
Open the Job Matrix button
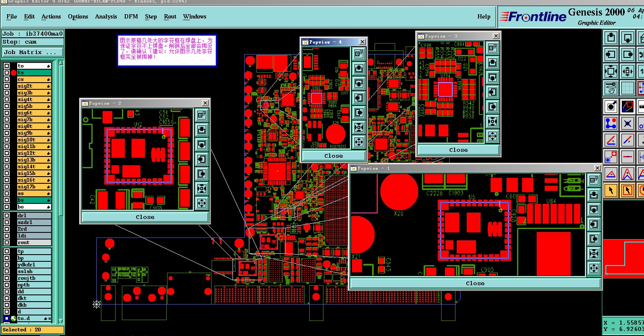tap(33, 52)
